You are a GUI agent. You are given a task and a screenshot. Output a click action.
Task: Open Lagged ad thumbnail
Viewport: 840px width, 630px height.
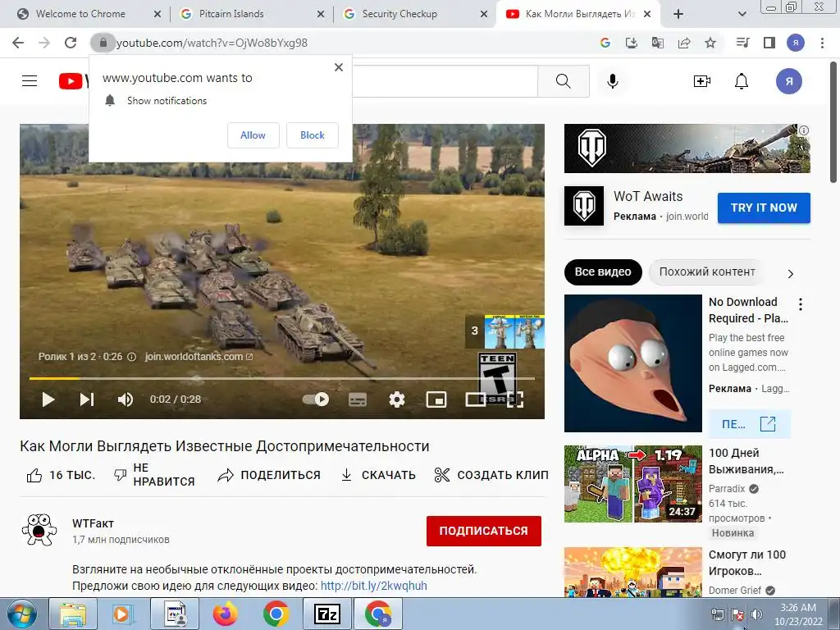coord(633,363)
